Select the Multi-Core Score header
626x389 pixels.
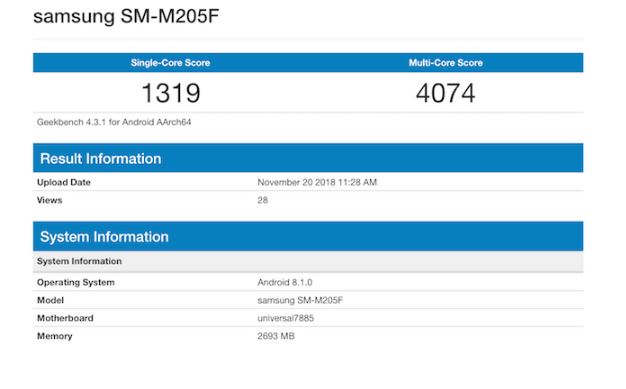[446, 63]
